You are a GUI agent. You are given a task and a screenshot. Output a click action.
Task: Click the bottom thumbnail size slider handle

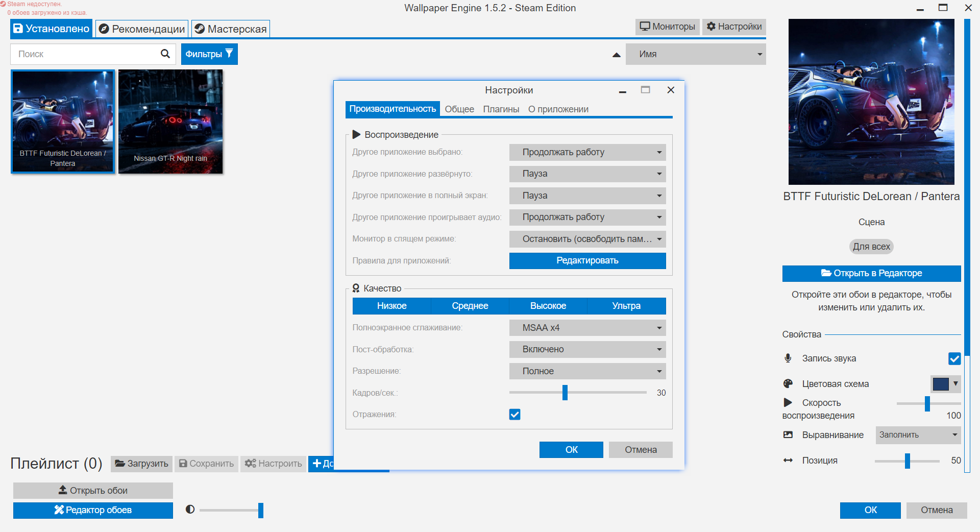tap(261, 510)
